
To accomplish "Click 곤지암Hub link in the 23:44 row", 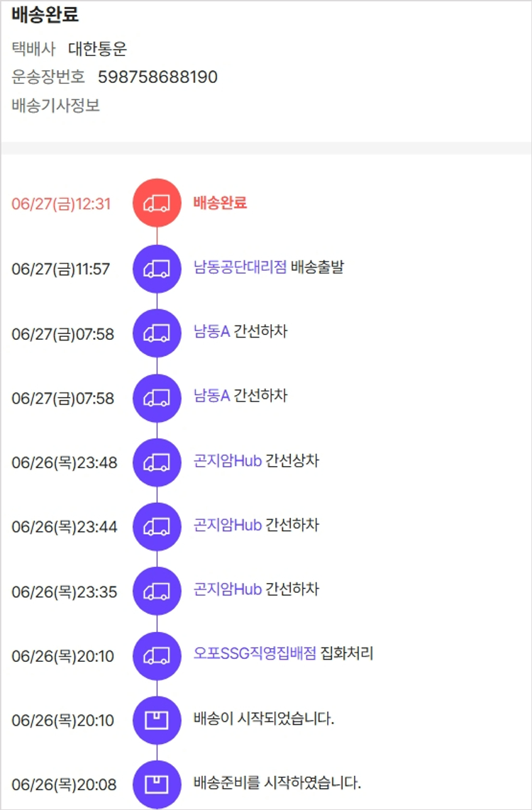I will pyautogui.click(x=228, y=526).
